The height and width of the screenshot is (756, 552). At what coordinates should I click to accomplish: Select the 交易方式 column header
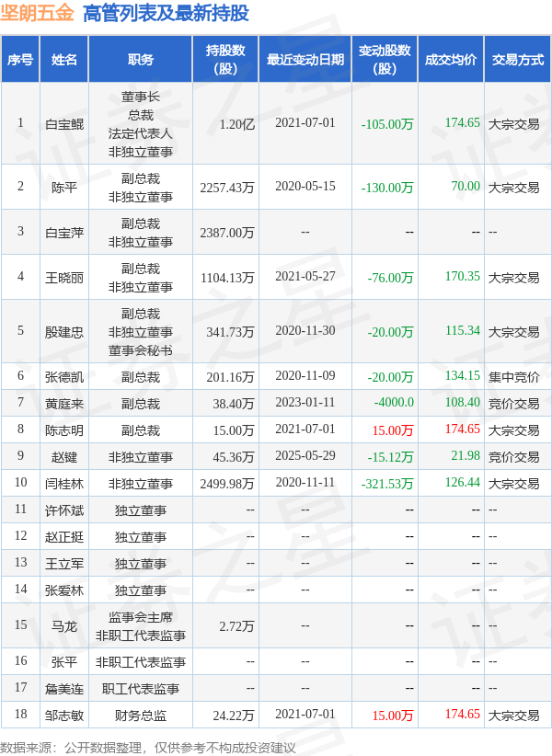(518, 59)
